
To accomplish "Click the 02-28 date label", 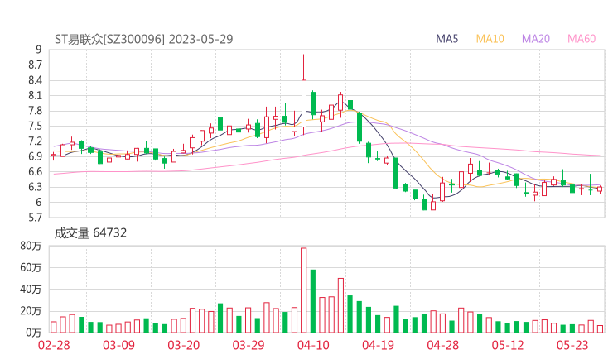I will tap(54, 345).
